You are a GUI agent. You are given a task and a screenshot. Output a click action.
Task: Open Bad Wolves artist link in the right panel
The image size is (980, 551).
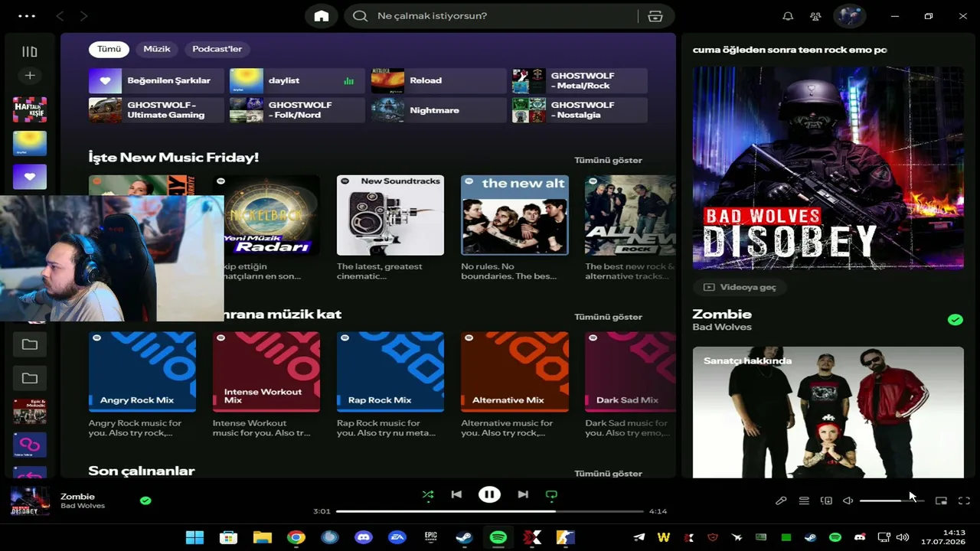pos(722,328)
